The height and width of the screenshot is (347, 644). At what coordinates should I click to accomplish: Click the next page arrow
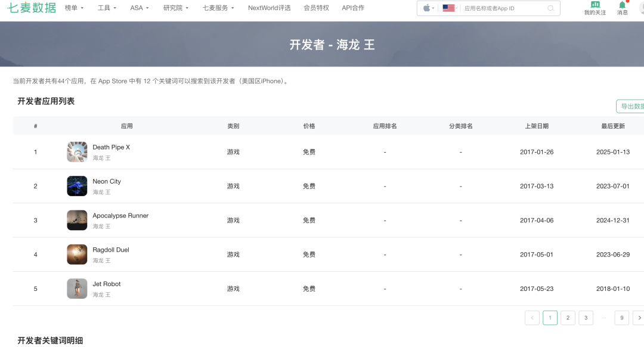point(639,318)
